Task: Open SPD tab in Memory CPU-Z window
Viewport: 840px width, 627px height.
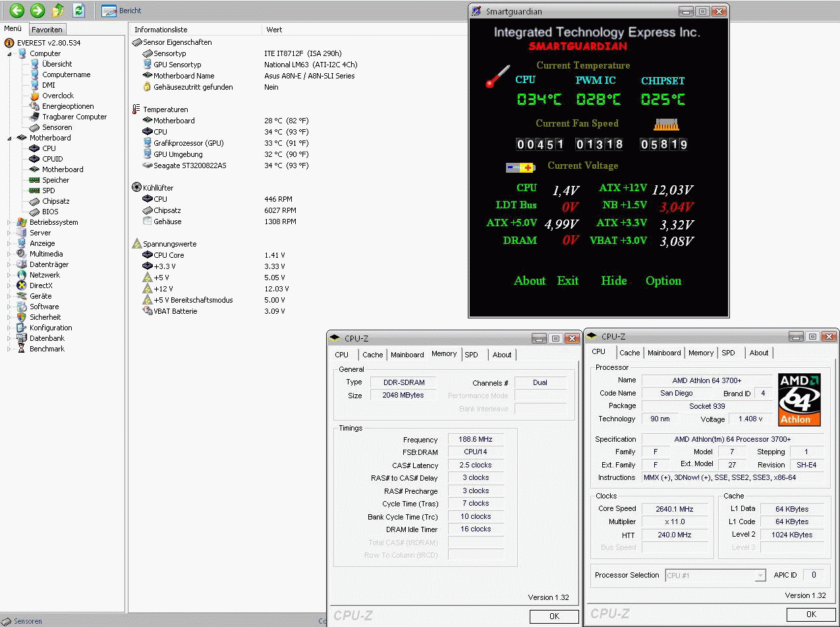Action: [472, 355]
